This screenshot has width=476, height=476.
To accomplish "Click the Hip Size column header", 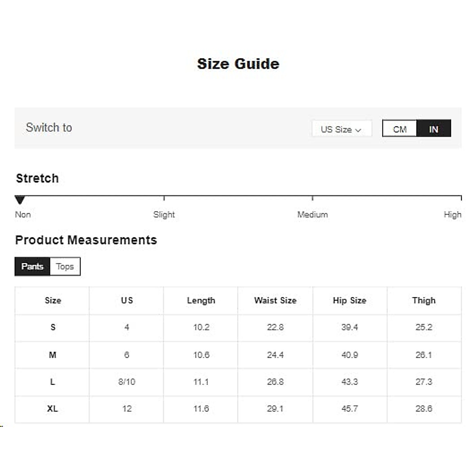I will (349, 301).
